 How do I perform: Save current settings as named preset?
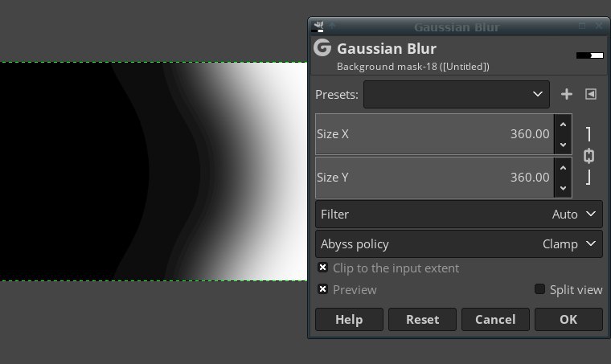pos(566,94)
